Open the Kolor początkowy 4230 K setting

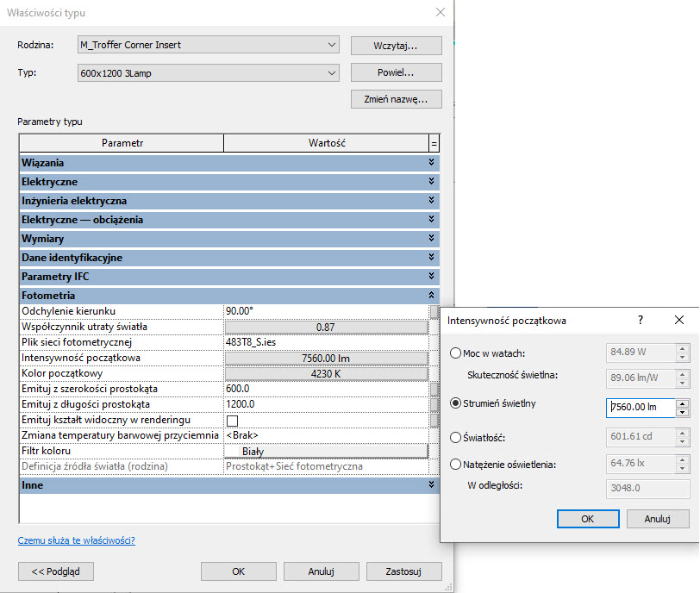(326, 373)
